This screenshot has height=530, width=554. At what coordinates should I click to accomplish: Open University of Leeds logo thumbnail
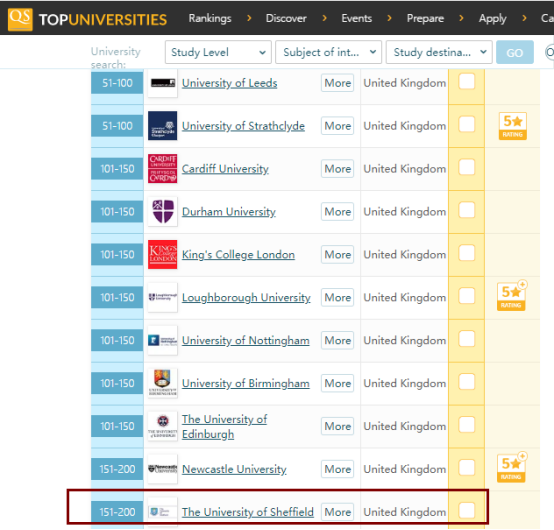coord(163,83)
